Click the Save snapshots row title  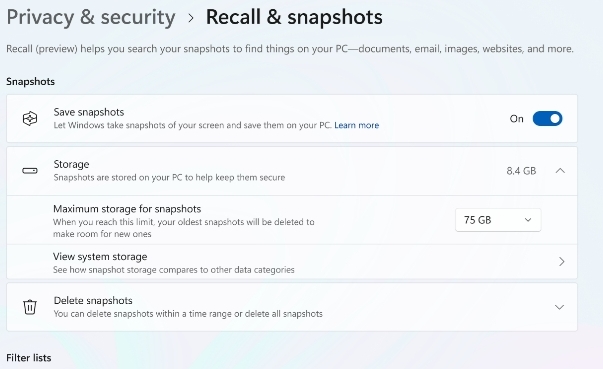[x=89, y=112]
